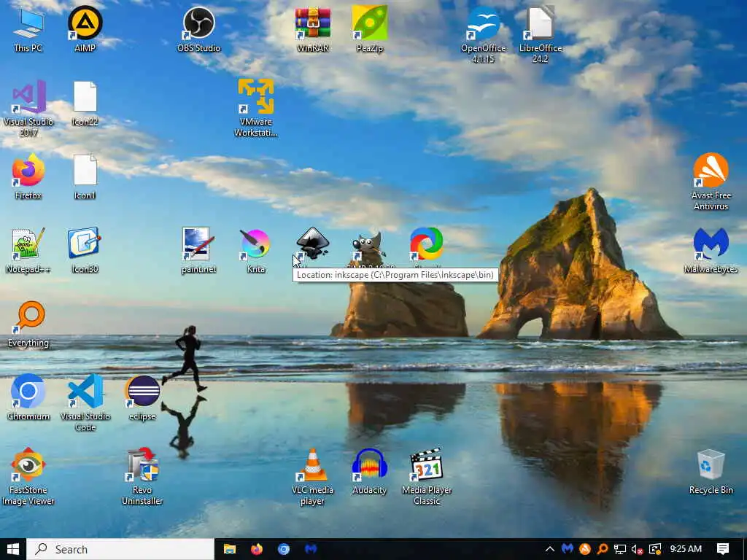Select the Notepad++ shortcut
This screenshot has width=747, height=560.
pos(28,250)
